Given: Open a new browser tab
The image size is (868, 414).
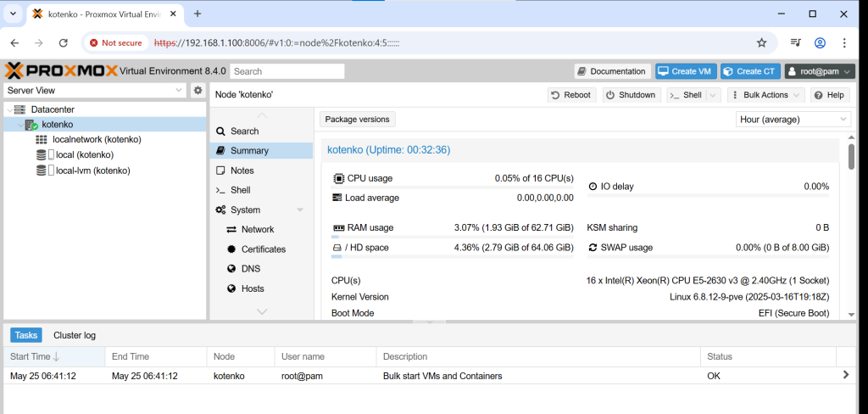Looking at the screenshot, I should coord(198,14).
